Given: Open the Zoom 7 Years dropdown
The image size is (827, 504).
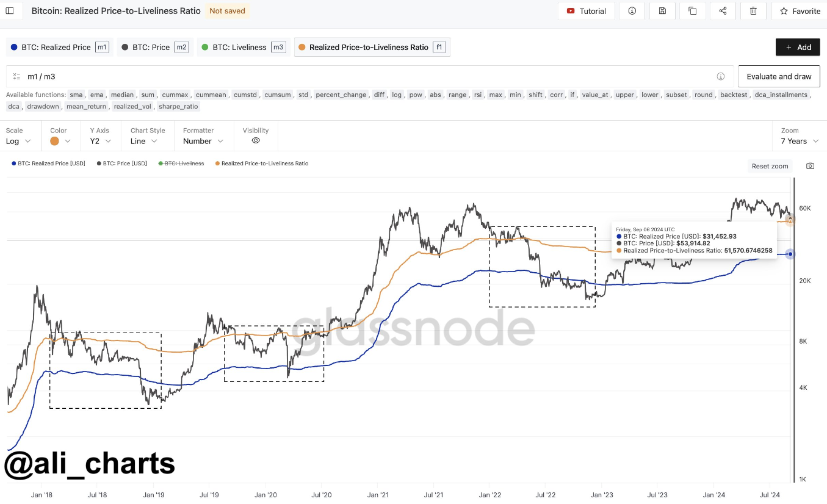Looking at the screenshot, I should 800,141.
